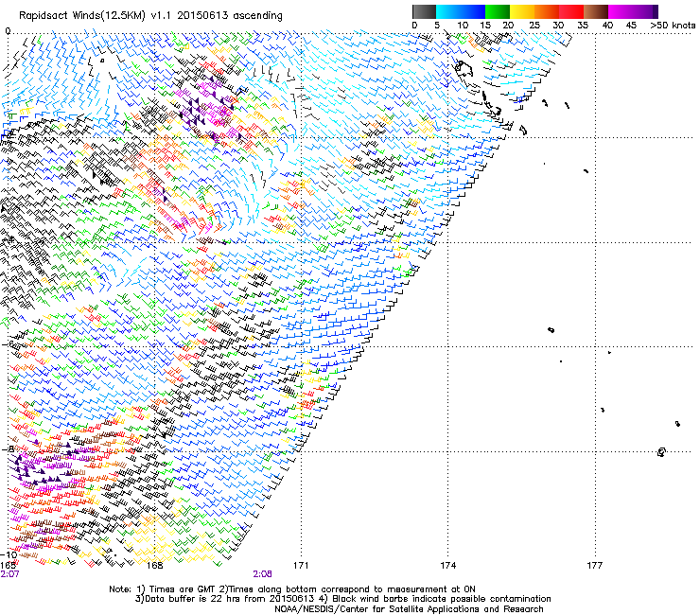This screenshot has height=615, width=700.
Task: Click the longitude axis label '177'
Action: [594, 566]
